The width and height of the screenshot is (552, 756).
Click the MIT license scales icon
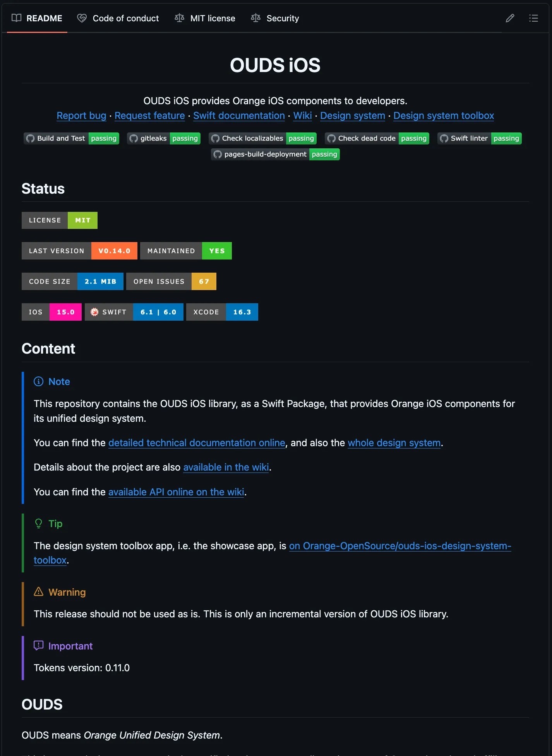pos(179,18)
